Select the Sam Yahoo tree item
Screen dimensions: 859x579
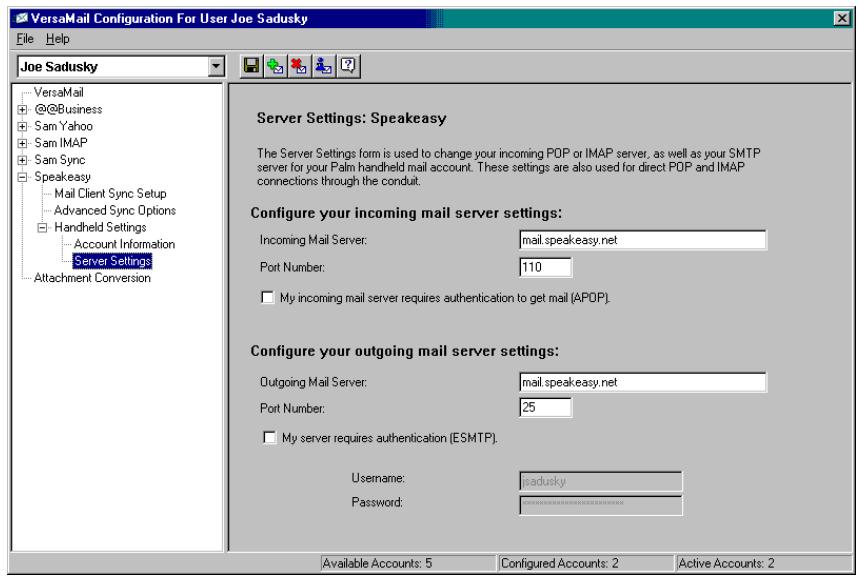click(x=64, y=126)
